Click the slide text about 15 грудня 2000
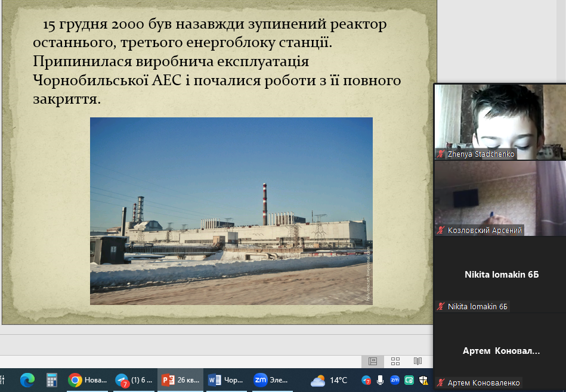The width and height of the screenshot is (566, 392). 216,61
